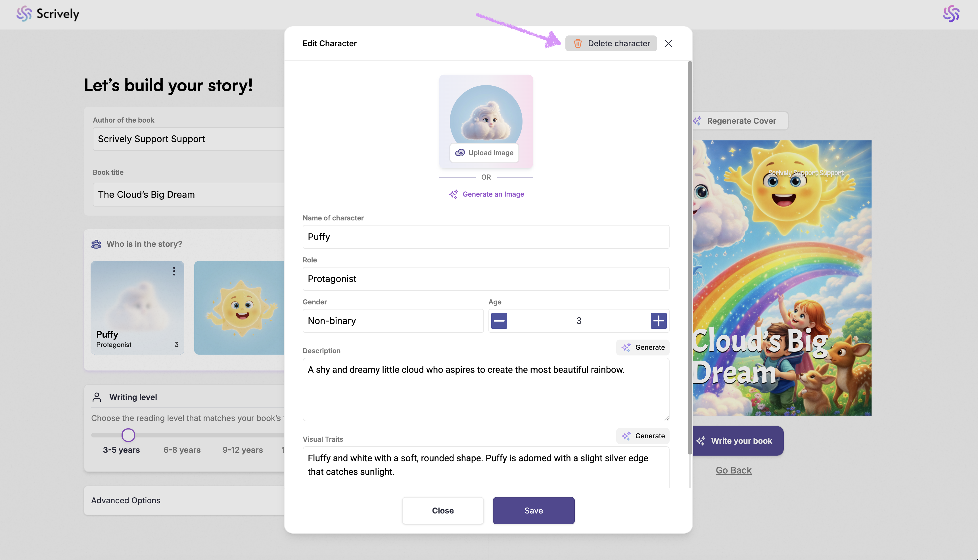
Task: Close the Edit Character dialog with X
Action: [x=668, y=43]
